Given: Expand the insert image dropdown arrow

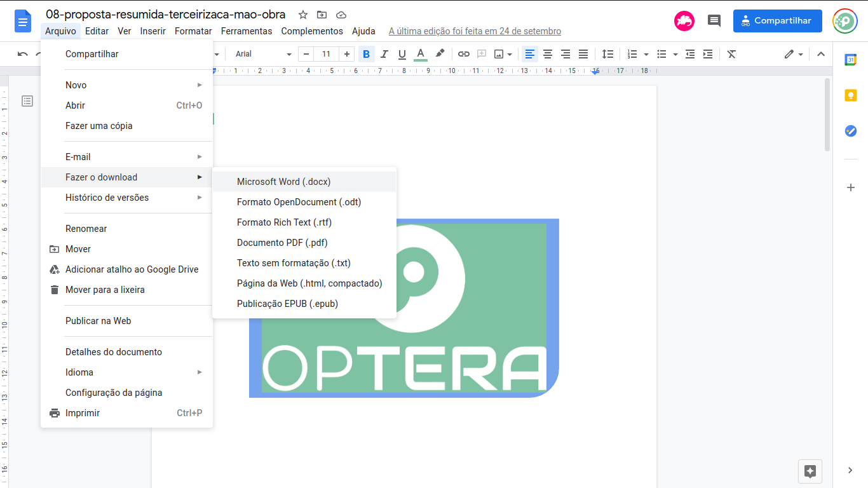Looking at the screenshot, I should pos(510,54).
